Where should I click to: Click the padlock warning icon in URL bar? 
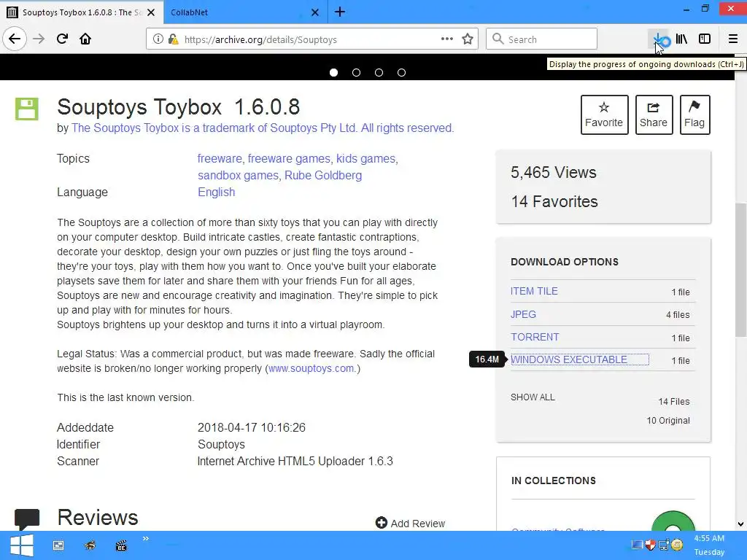[x=174, y=39]
